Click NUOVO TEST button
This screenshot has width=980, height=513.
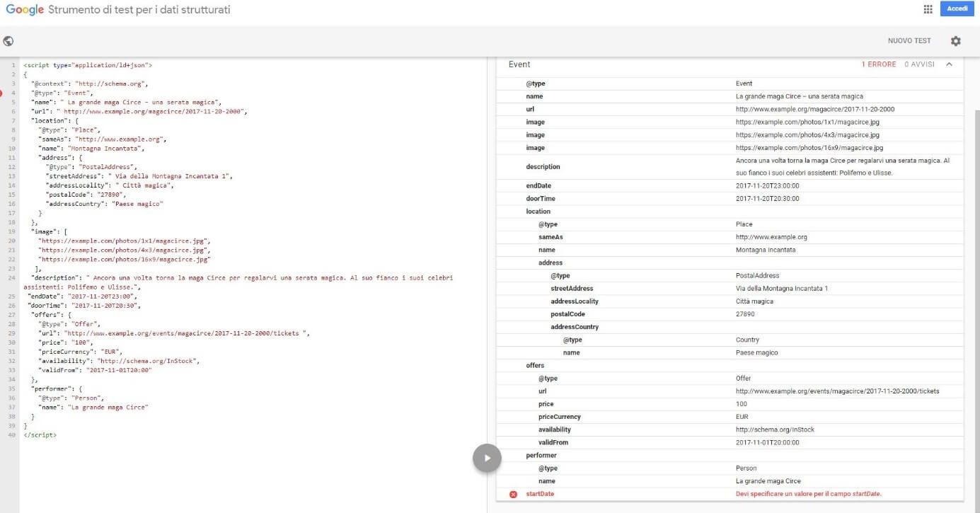[x=909, y=41]
